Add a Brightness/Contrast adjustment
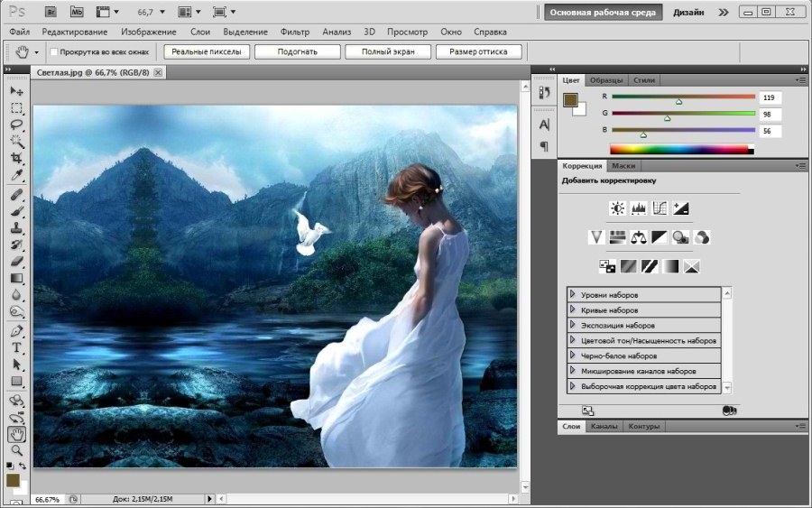 point(617,208)
